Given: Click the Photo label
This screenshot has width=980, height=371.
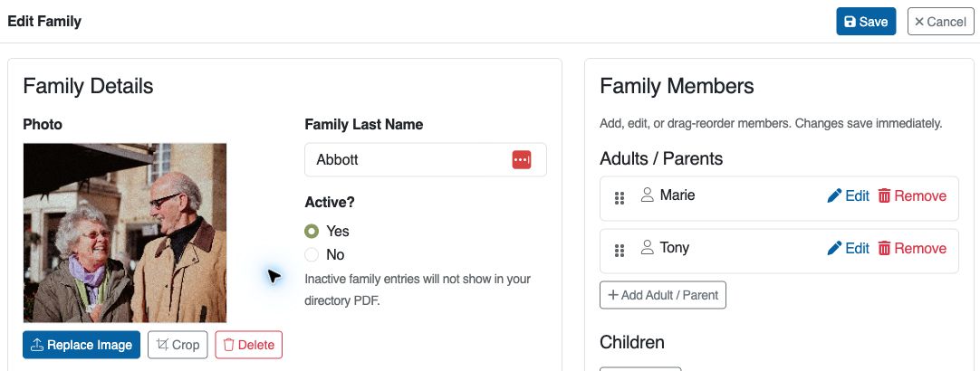Looking at the screenshot, I should [x=43, y=124].
